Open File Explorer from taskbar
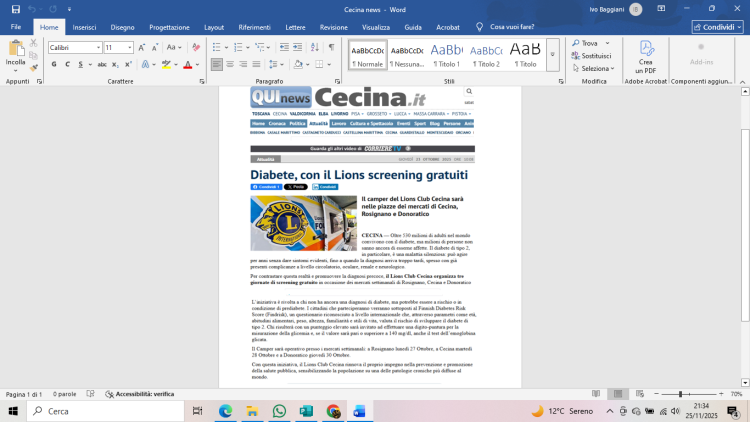Viewport: 750px width, 422px height. point(252,411)
